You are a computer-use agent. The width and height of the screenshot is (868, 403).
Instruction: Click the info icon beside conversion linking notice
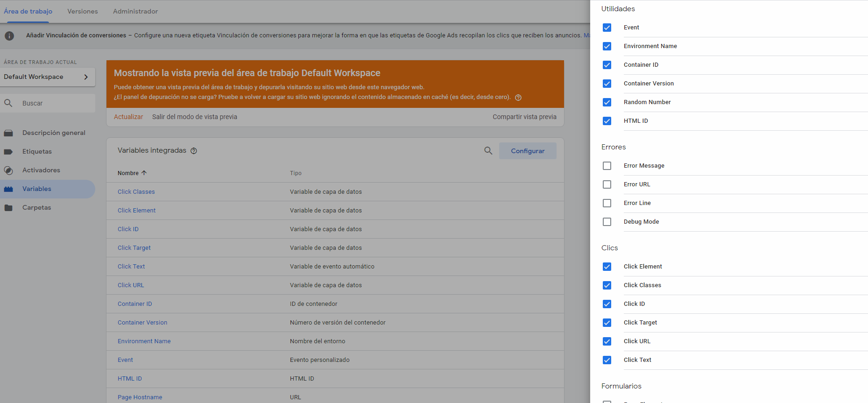(x=9, y=36)
